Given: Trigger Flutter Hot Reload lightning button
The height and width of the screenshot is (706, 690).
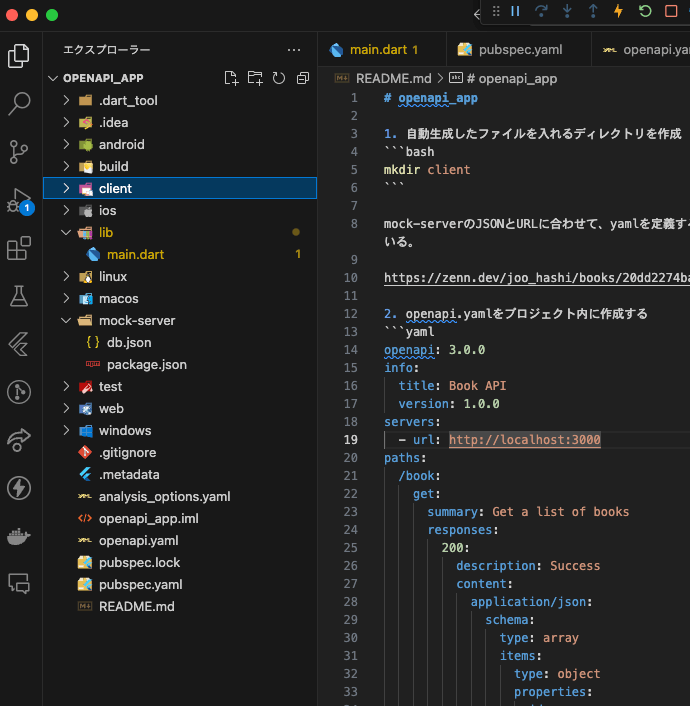Looking at the screenshot, I should click(618, 11).
